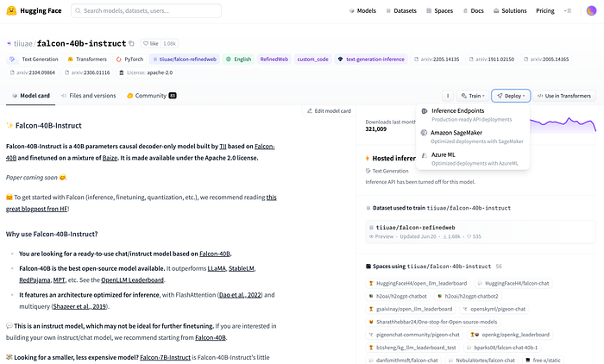Open openskyml/pigeon-chat space

pyautogui.click(x=494, y=309)
